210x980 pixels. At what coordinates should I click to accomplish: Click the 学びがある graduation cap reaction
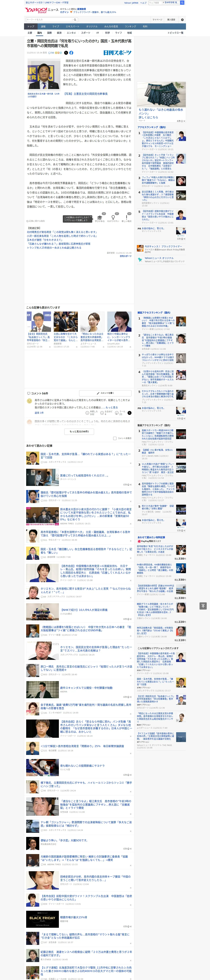click(x=100, y=218)
